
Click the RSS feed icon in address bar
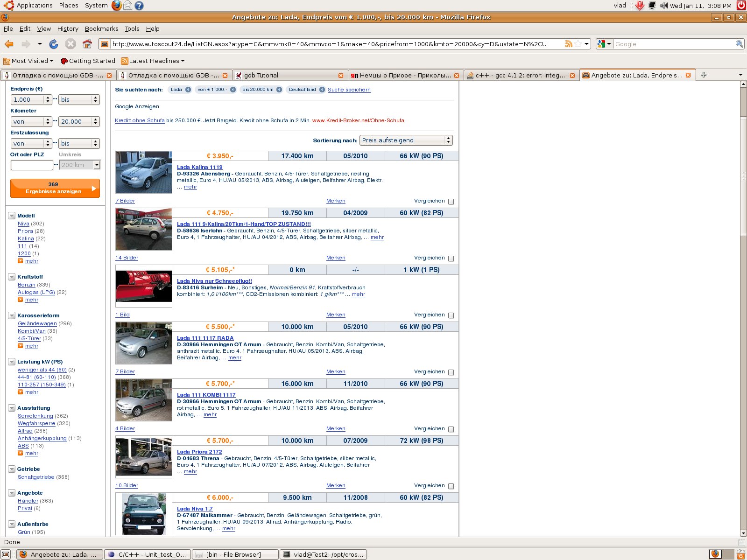point(568,44)
